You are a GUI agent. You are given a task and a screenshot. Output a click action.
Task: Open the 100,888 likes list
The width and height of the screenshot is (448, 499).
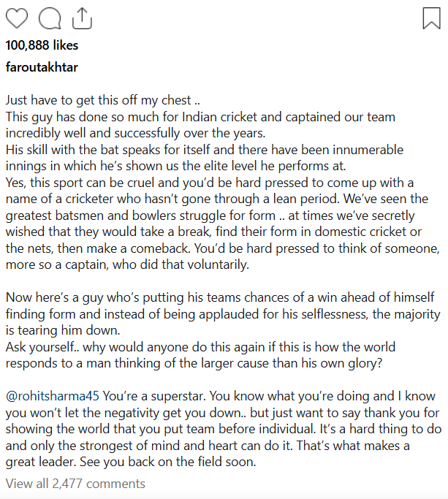(42, 45)
